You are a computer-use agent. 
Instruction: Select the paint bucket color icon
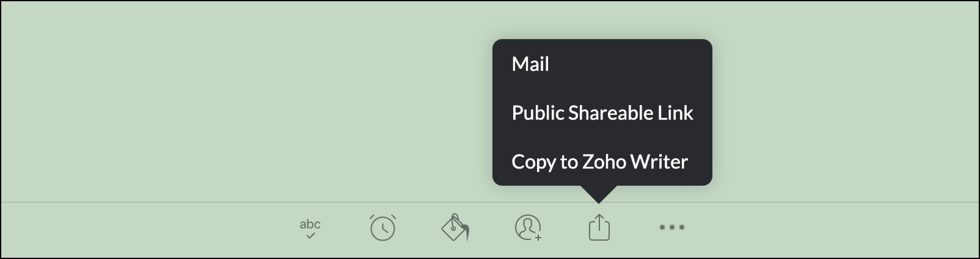pos(455,228)
